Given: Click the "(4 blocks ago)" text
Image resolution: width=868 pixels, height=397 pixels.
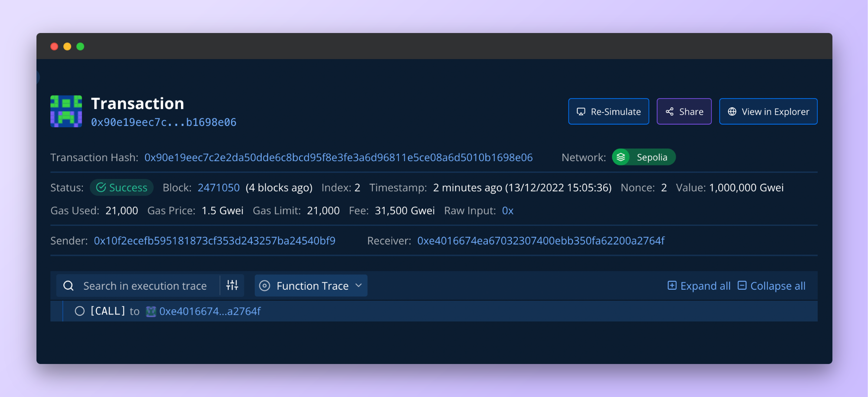Looking at the screenshot, I should [x=279, y=188].
